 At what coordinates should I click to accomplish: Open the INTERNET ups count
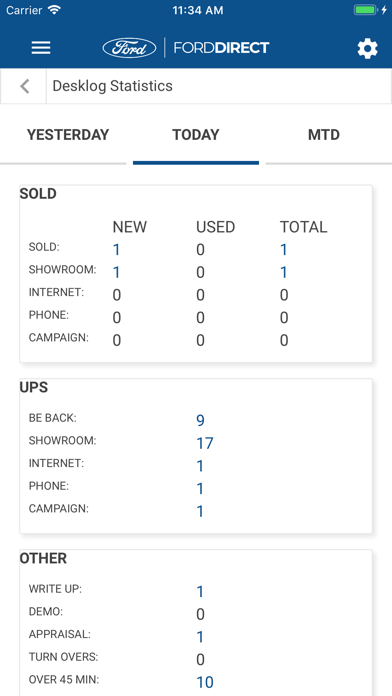200,466
